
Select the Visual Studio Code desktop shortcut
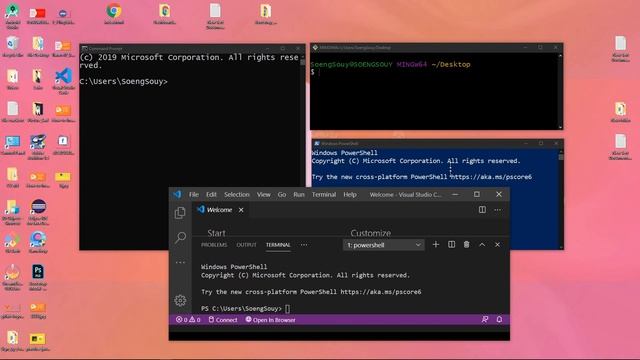click(x=64, y=82)
